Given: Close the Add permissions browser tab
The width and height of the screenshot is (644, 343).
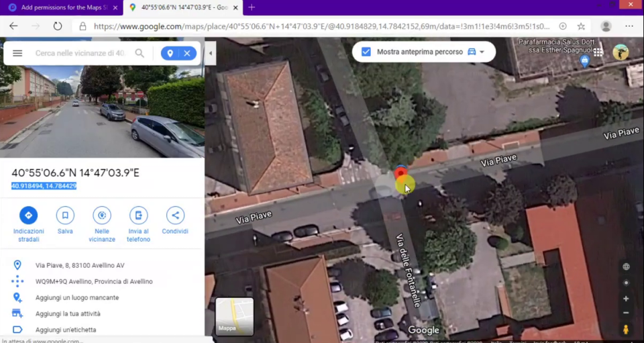Looking at the screenshot, I should tap(115, 7).
